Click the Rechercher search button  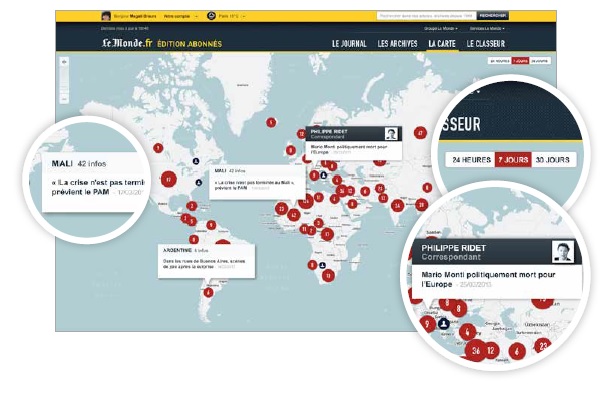493,16
